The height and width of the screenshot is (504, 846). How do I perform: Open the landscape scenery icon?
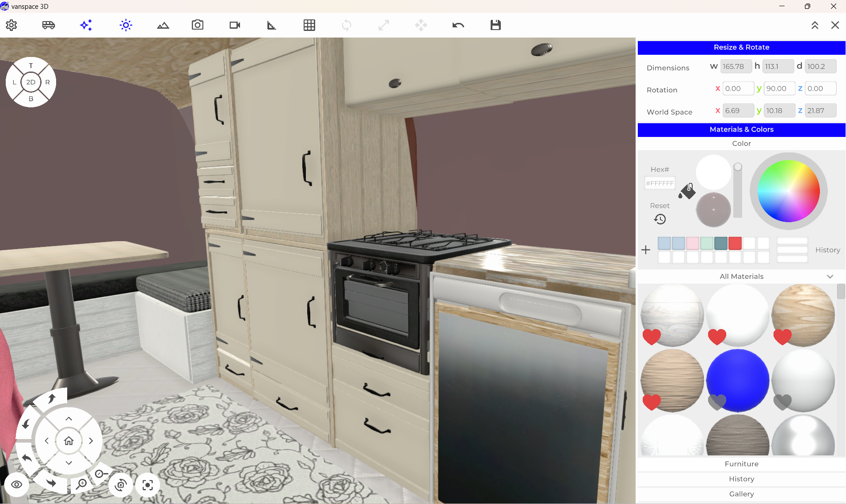(x=163, y=25)
